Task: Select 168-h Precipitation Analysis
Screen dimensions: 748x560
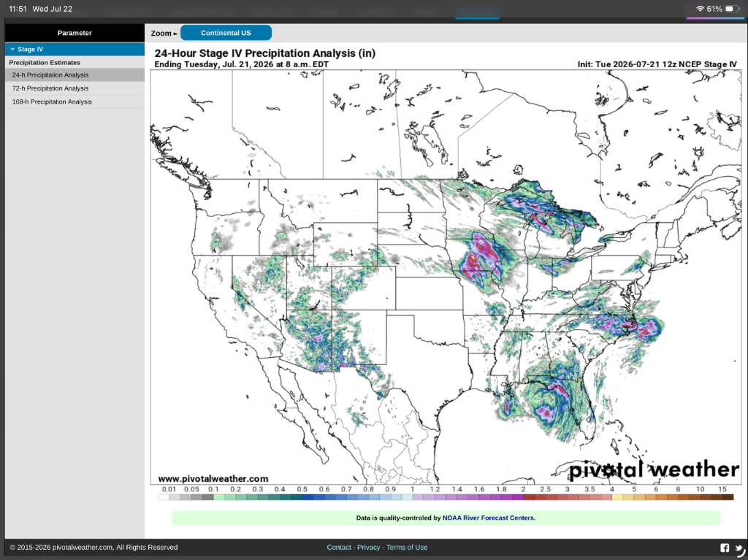Action: (75, 101)
